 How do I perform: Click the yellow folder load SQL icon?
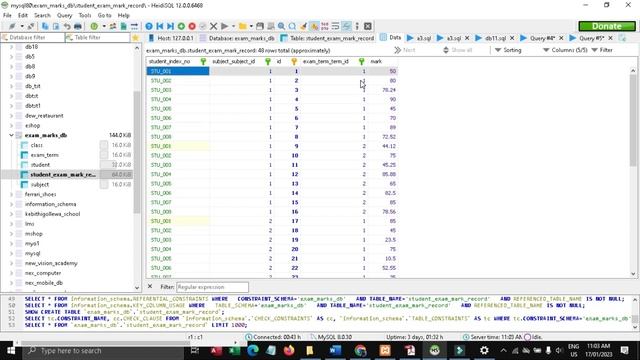point(243,26)
